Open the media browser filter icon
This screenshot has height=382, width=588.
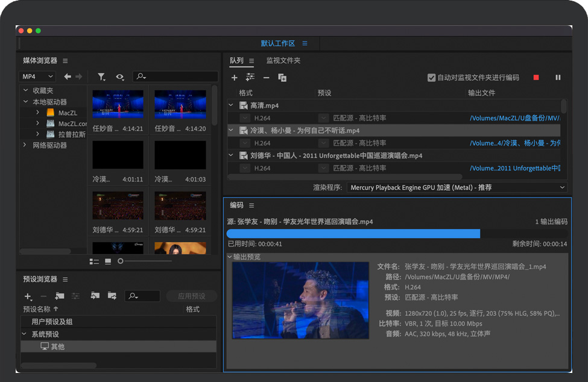101,77
